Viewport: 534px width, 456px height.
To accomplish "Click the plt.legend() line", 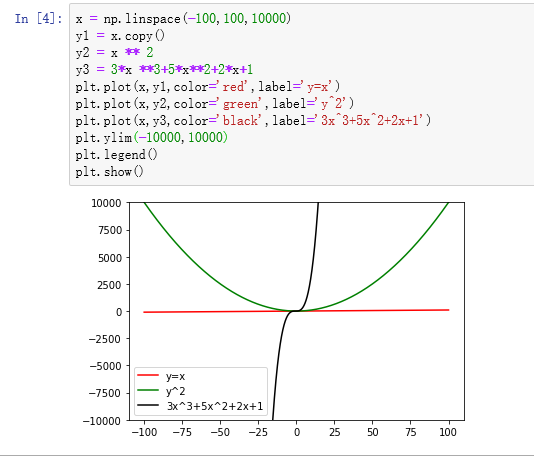I will click(x=116, y=155).
